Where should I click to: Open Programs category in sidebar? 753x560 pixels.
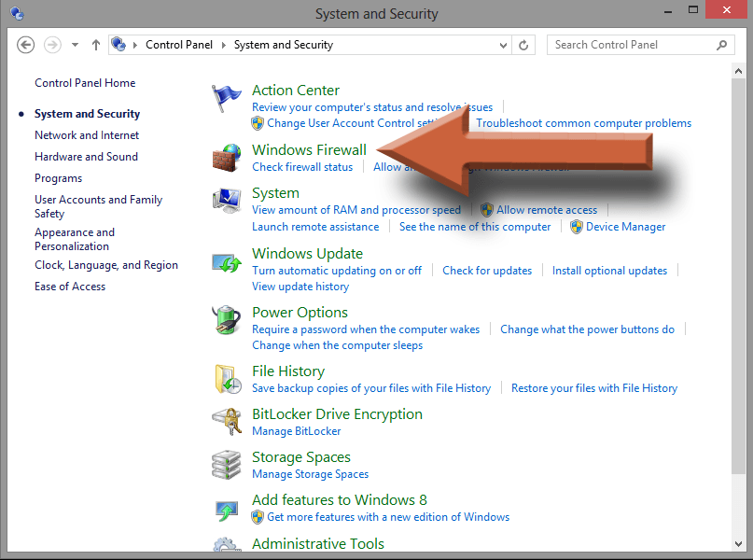(x=58, y=178)
